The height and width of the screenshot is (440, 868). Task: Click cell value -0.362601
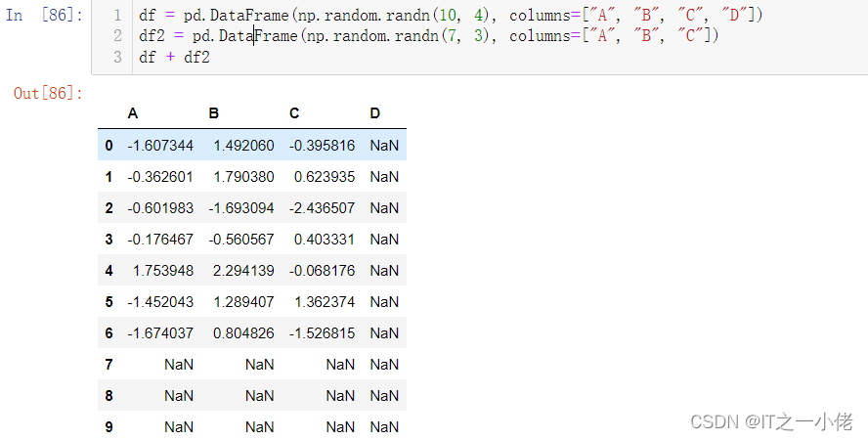pos(160,177)
